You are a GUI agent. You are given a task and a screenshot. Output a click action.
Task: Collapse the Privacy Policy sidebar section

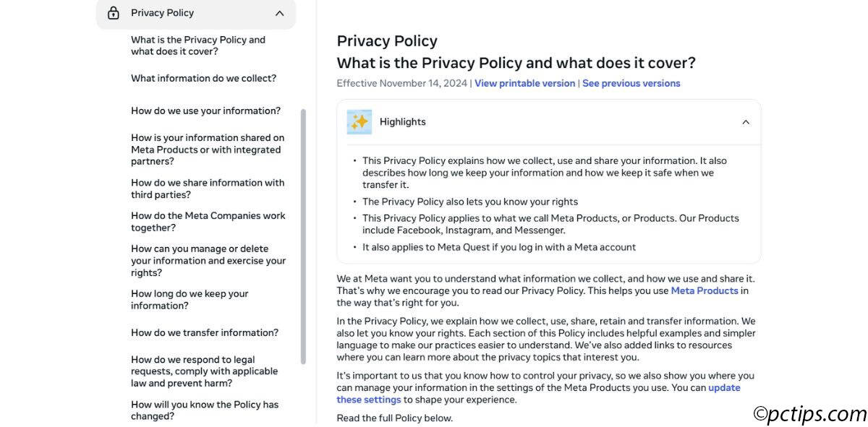tap(279, 13)
